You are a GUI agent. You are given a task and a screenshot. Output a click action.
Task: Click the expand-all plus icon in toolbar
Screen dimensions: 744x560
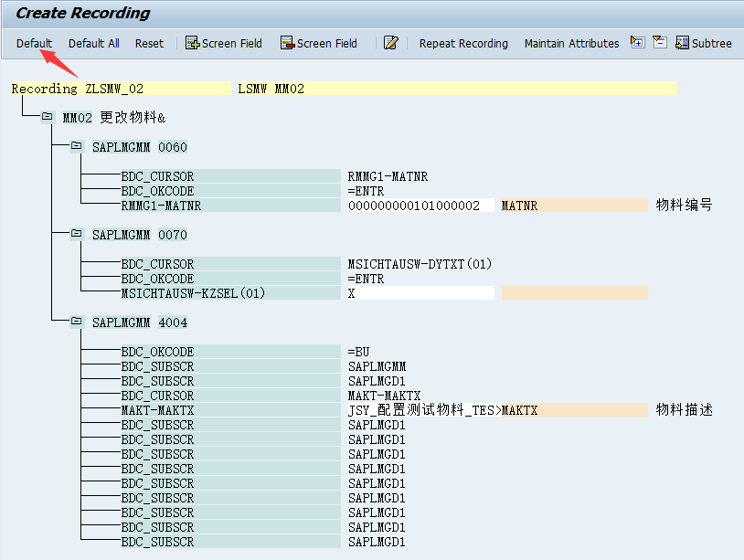click(637, 43)
